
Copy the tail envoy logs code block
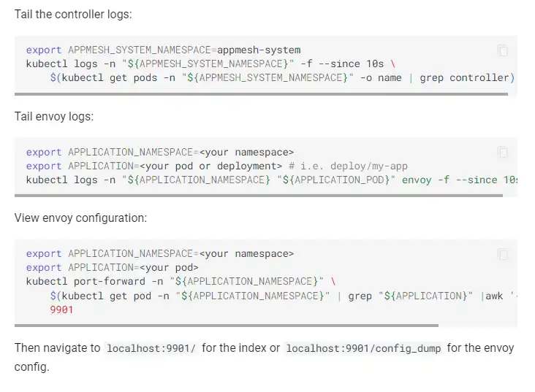(502, 152)
